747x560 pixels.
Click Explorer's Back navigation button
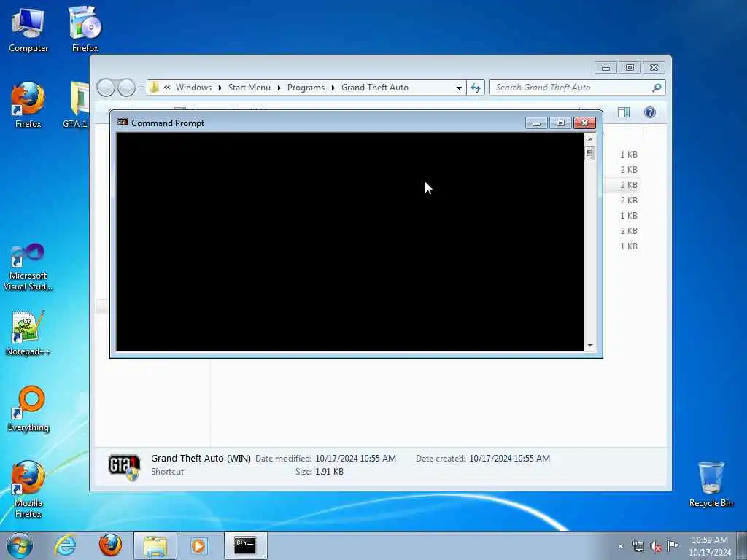tap(106, 87)
